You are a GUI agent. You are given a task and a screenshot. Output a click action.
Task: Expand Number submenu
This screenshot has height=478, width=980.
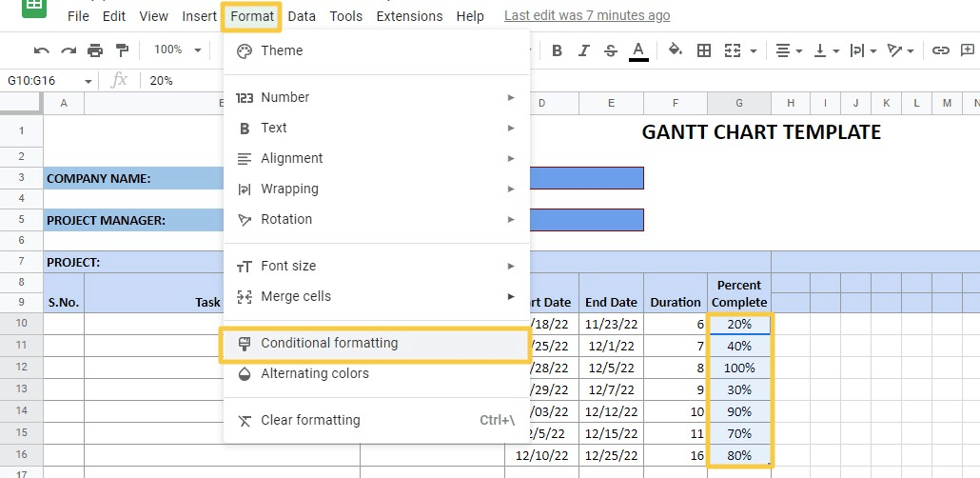coord(376,98)
